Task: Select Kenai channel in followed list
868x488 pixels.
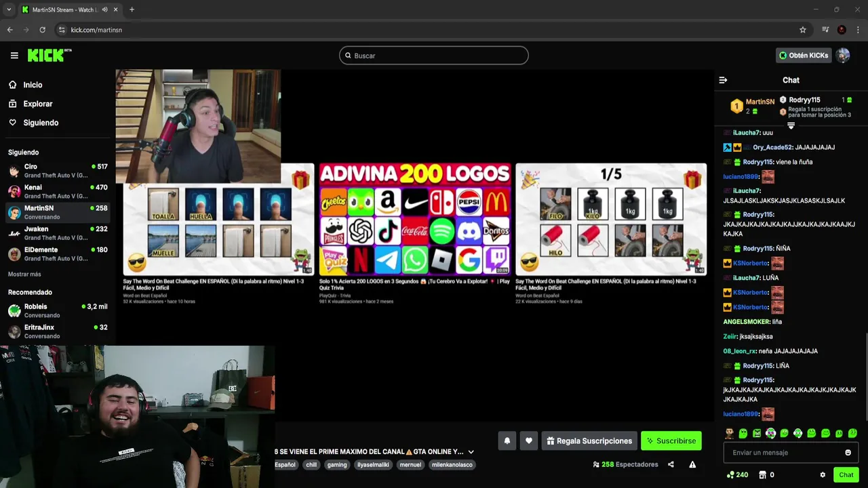Action: 58,192
